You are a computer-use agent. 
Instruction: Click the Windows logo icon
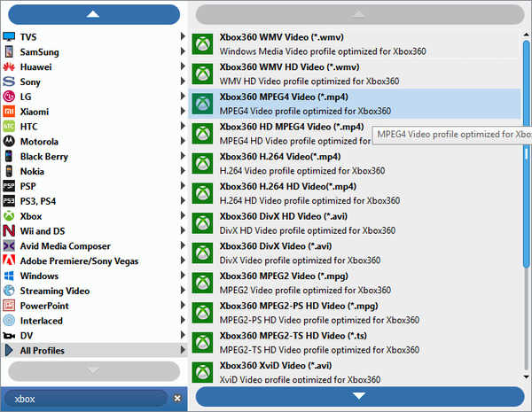(9, 276)
